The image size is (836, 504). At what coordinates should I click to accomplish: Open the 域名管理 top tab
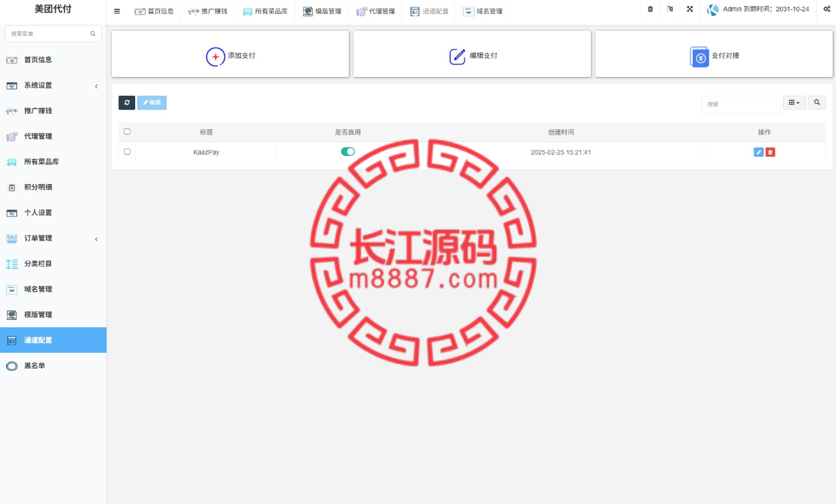[483, 11]
